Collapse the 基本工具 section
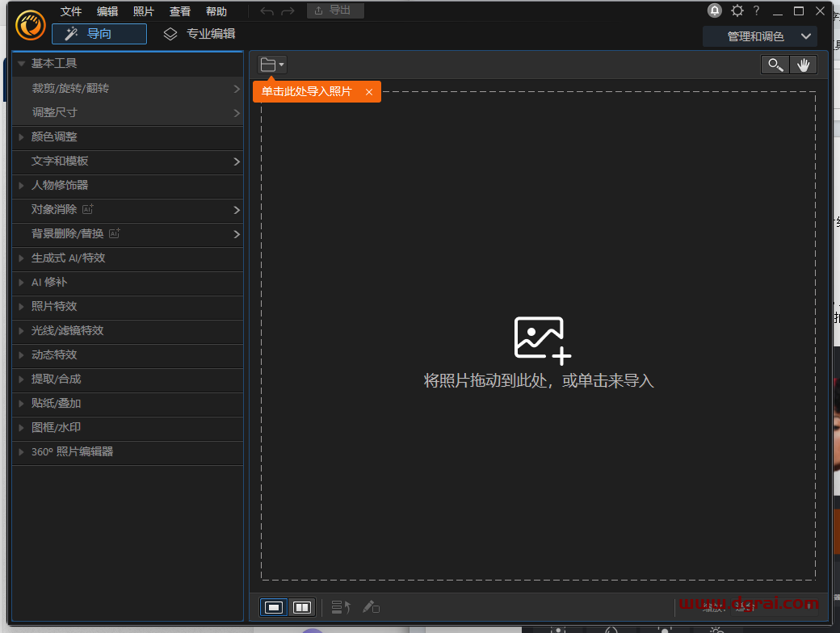This screenshot has height=633, width=840. tap(23, 63)
